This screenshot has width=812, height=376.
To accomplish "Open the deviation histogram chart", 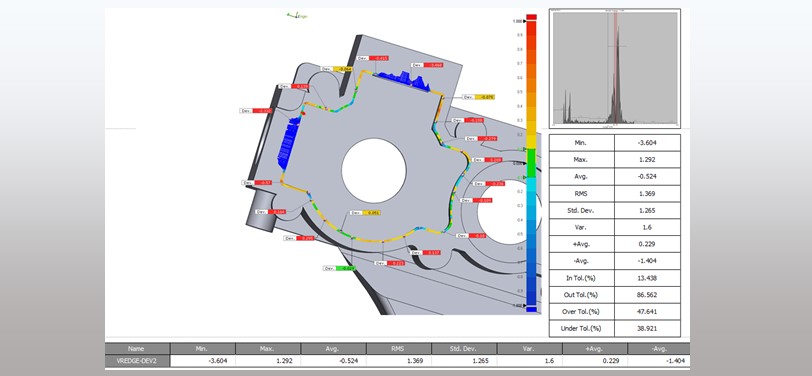I will [615, 68].
